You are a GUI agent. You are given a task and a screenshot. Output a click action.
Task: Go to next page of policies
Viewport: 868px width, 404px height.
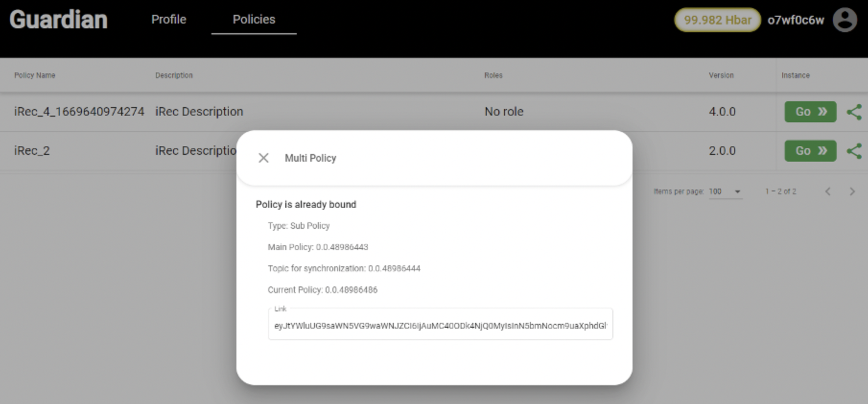pos(852,191)
